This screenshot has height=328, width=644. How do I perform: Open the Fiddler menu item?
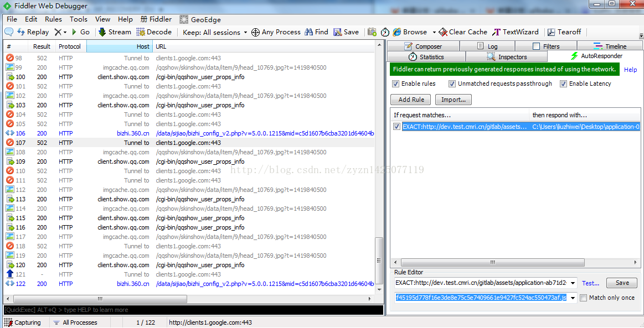[x=156, y=19]
